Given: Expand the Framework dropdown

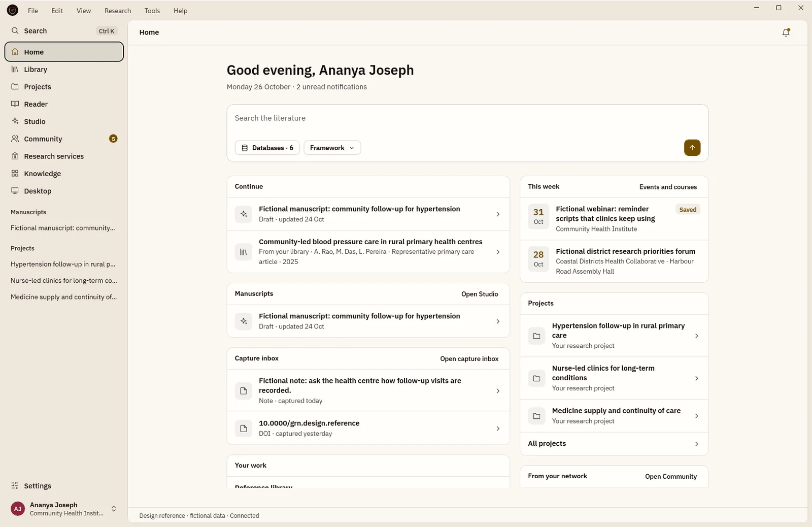Looking at the screenshot, I should click(x=332, y=148).
